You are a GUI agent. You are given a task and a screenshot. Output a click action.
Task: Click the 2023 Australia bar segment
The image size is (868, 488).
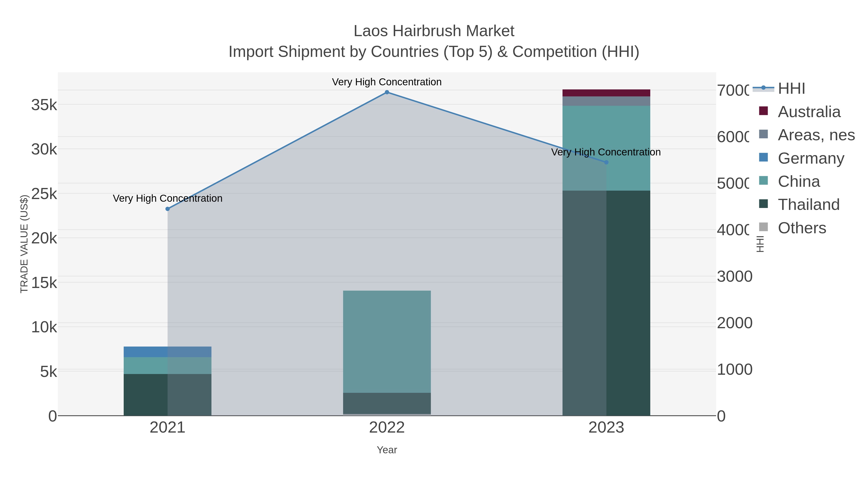click(x=606, y=93)
